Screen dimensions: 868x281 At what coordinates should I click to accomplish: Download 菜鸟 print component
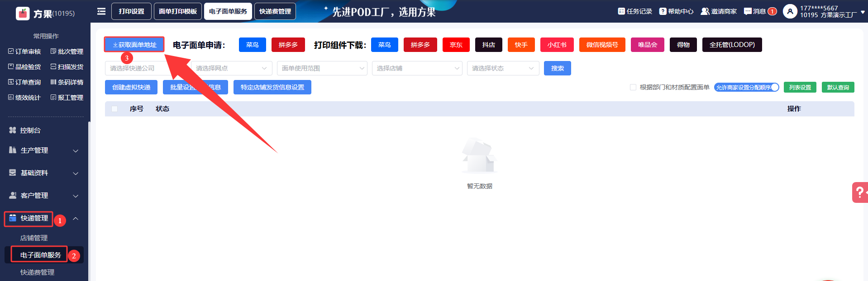pyautogui.click(x=385, y=45)
